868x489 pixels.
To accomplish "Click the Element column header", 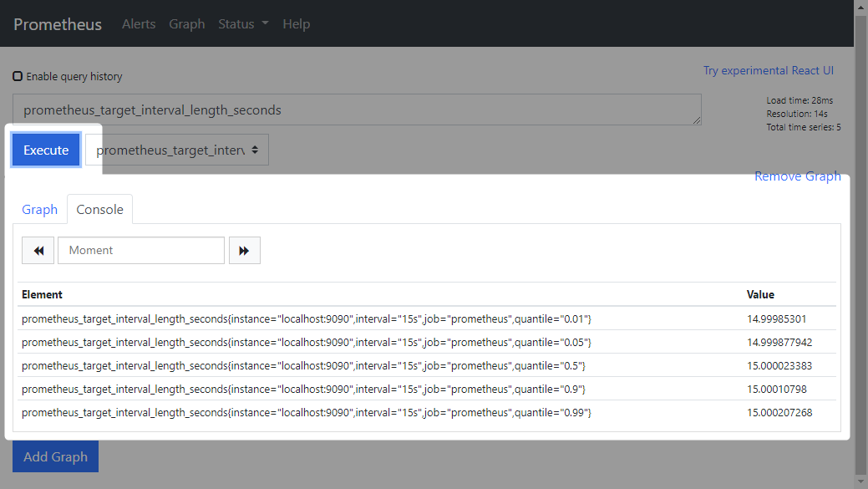I will pos(42,294).
